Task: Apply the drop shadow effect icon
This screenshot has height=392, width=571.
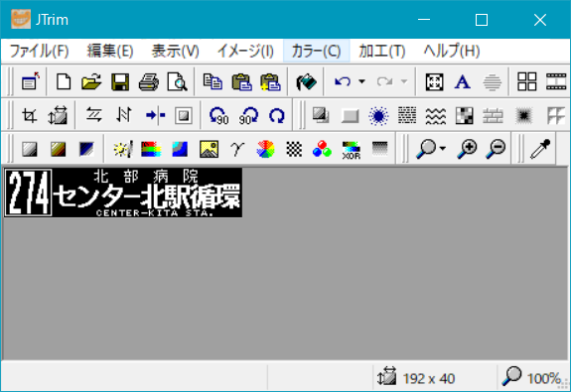Action: coord(321,116)
